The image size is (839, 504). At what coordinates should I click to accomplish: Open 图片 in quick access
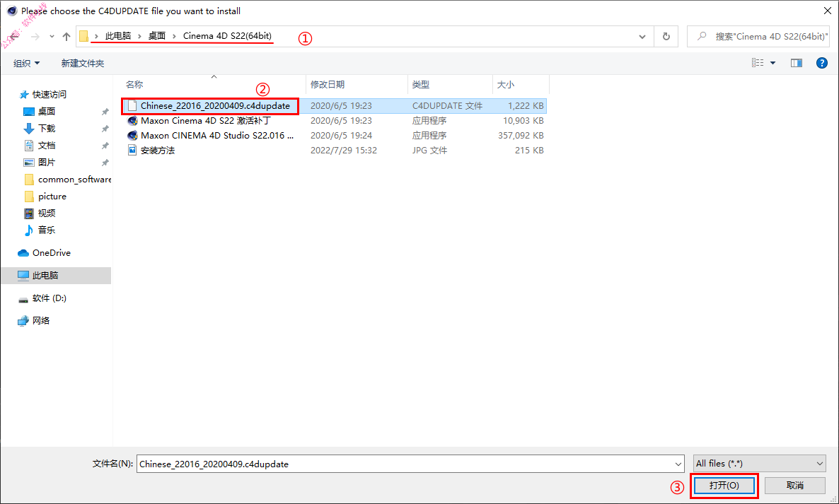pos(47,163)
